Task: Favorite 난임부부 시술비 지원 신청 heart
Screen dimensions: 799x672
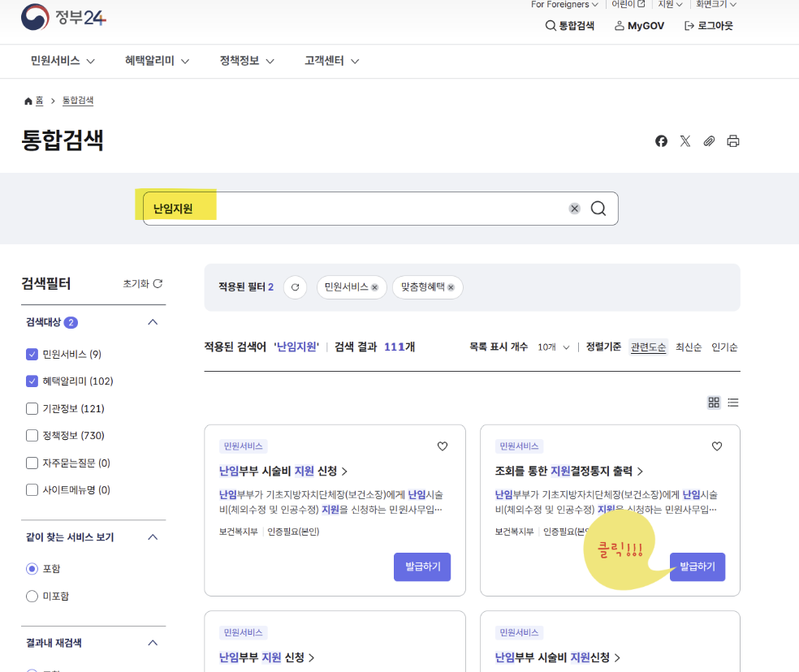Action: point(443,446)
